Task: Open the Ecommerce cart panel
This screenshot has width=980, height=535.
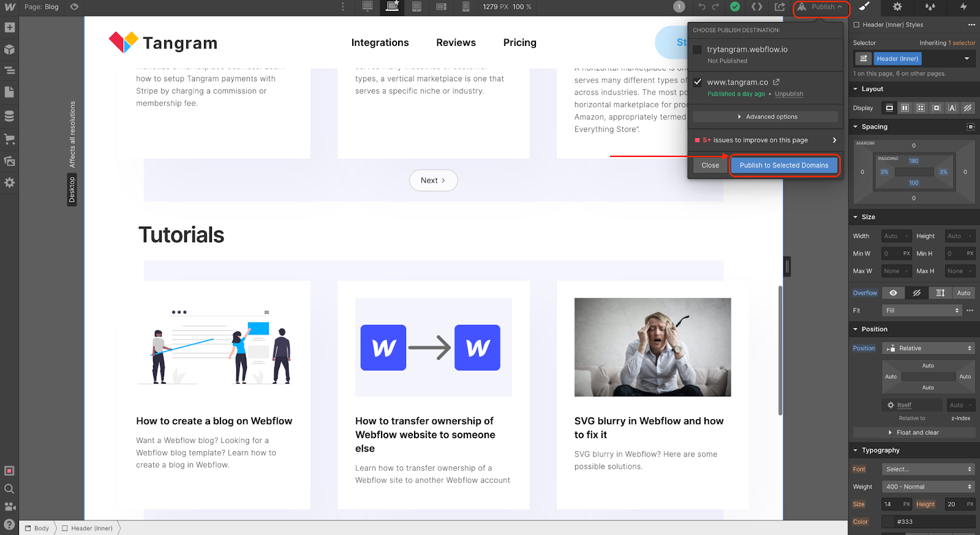Action: [9, 139]
